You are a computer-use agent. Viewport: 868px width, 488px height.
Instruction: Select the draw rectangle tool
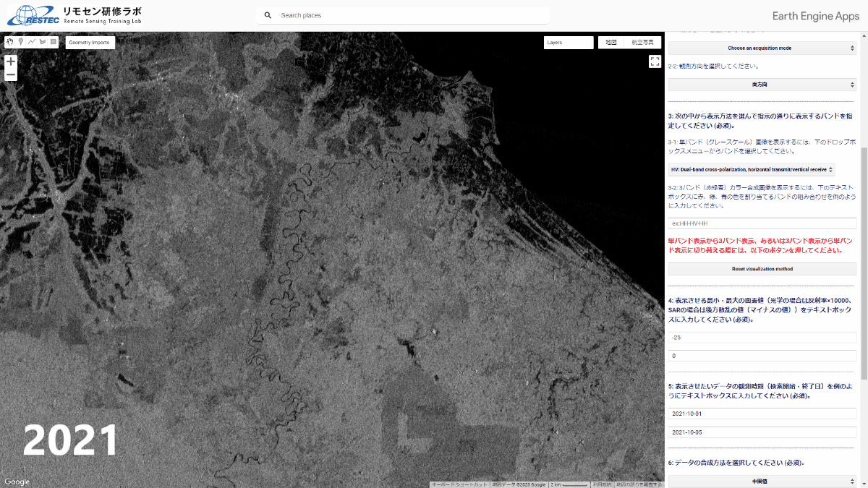[x=54, y=42]
